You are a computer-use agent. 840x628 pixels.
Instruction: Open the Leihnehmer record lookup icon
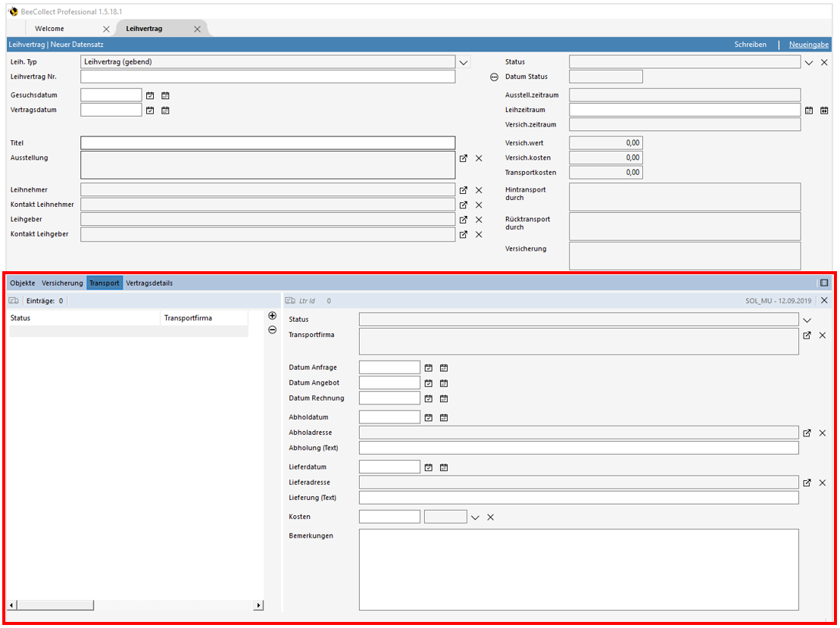tap(464, 189)
